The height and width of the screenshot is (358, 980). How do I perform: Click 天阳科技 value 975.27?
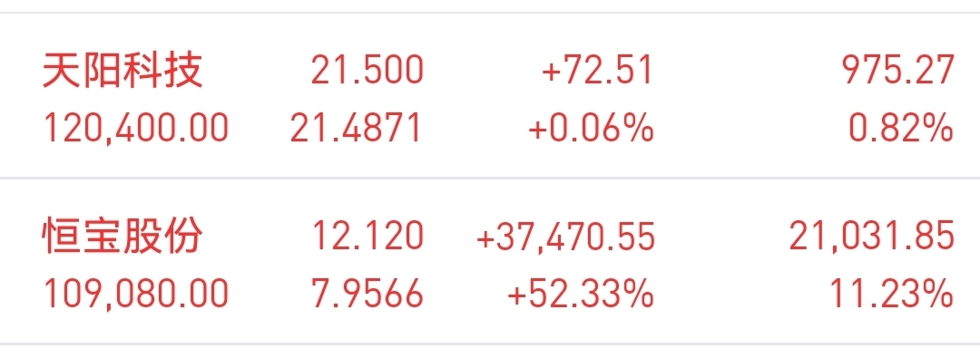click(898, 71)
